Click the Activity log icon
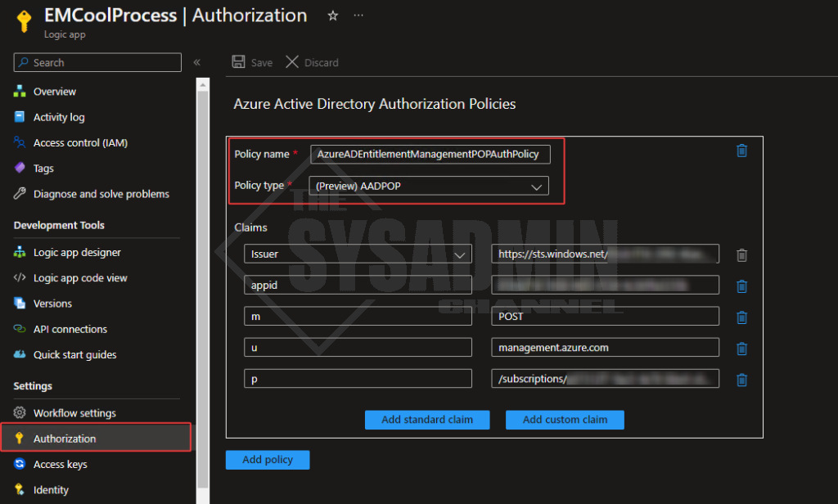This screenshot has height=504, width=838. 20,117
